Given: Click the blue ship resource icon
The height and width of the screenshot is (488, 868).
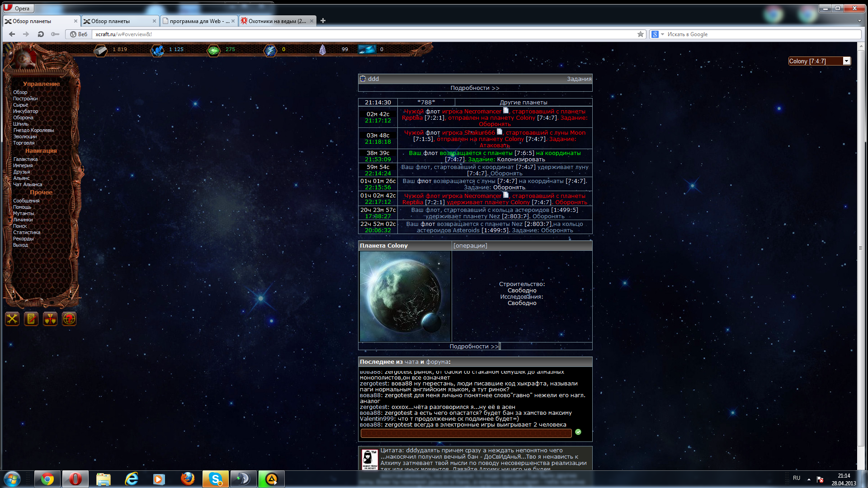Looking at the screenshot, I should tap(367, 49).
